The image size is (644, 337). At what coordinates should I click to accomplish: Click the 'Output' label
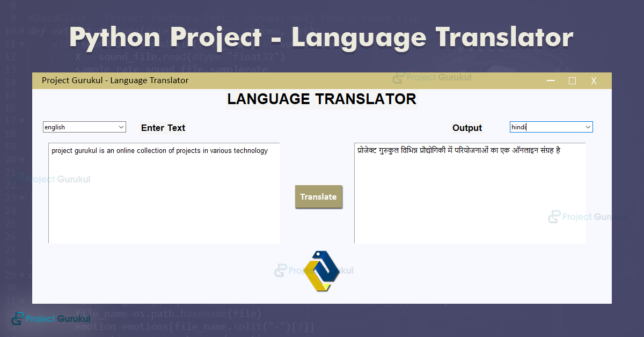[x=467, y=128]
